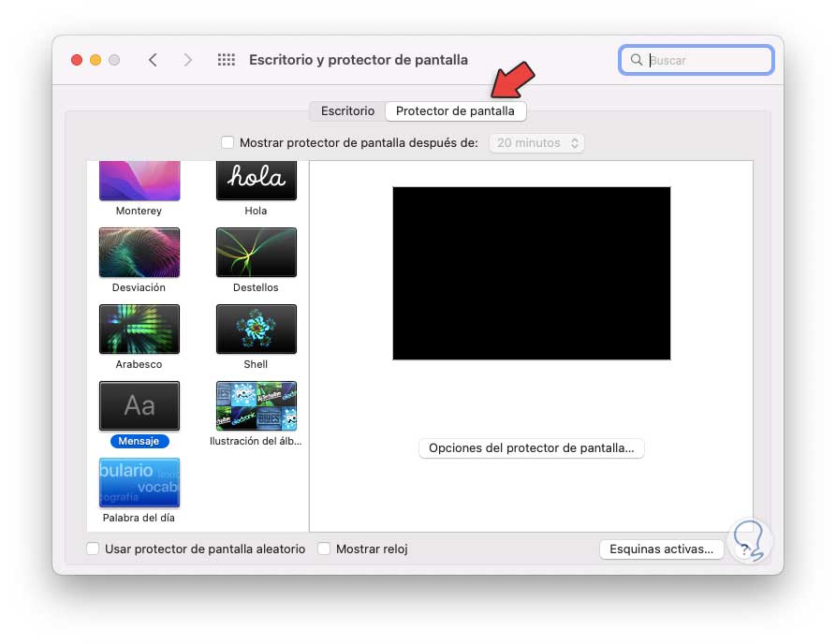This screenshot has height=644, width=836.
Task: Show all preferences grid icon
Action: [226, 60]
